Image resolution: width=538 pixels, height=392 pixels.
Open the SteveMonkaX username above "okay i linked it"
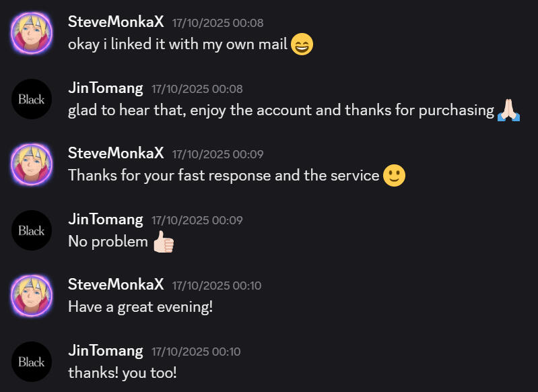coord(116,22)
